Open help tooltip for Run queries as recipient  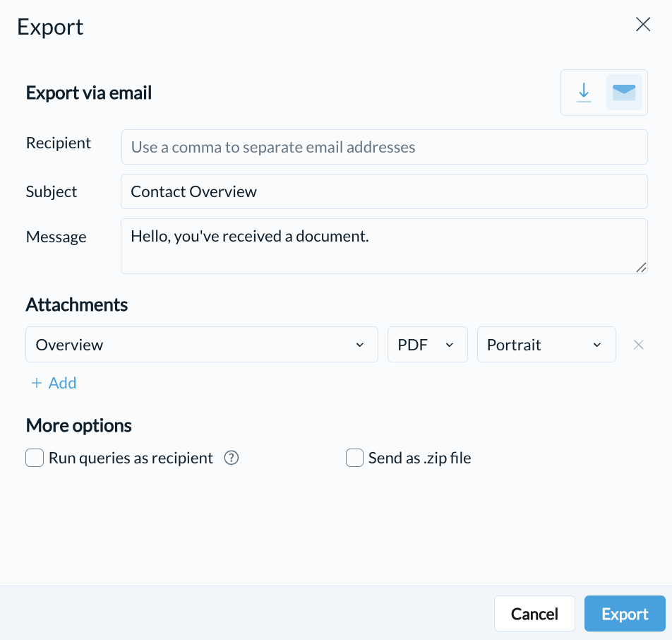coord(231,458)
